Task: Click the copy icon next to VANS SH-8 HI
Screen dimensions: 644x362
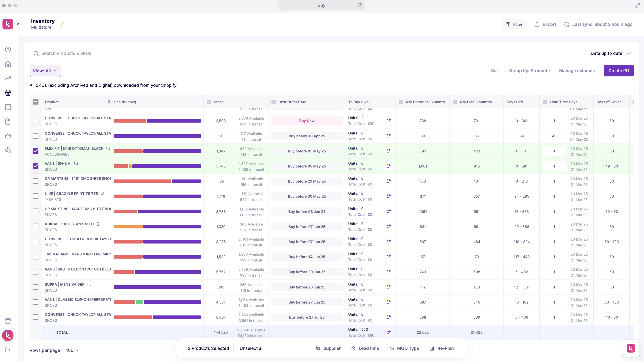Action: pyautogui.click(x=76, y=163)
